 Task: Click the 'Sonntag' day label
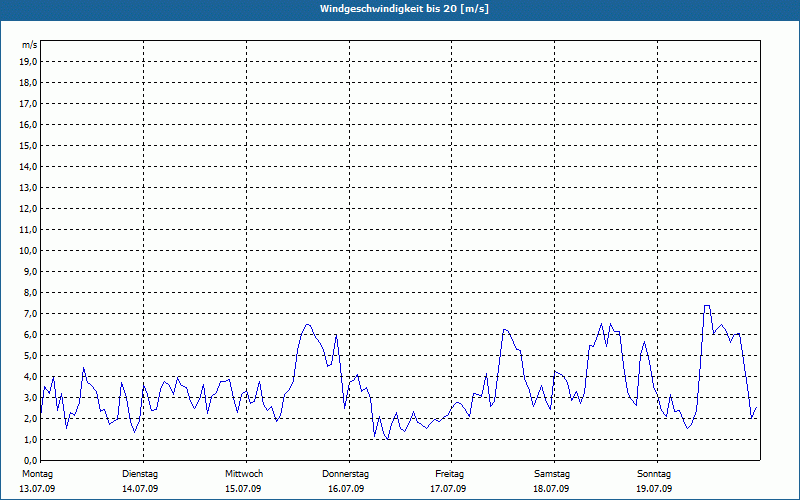[654, 474]
